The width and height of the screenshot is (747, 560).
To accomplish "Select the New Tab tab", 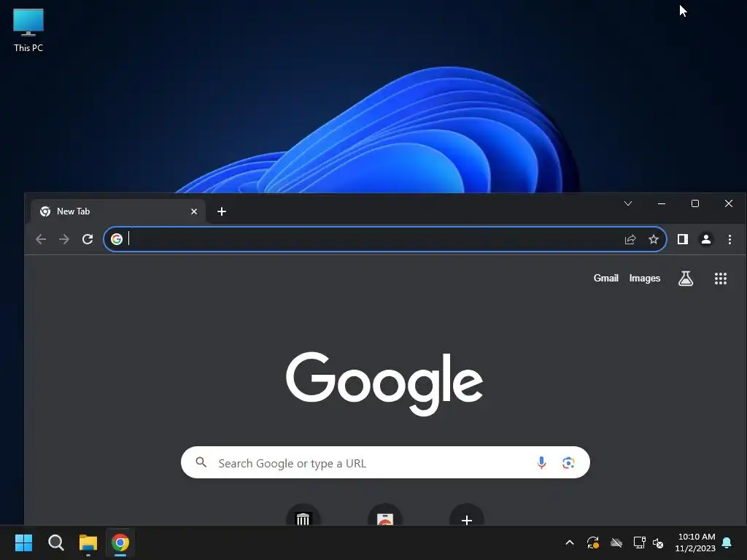I will point(118,211).
